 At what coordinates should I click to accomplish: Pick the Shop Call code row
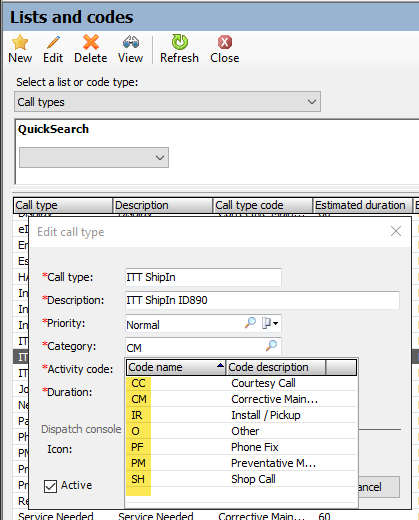tap(241, 479)
